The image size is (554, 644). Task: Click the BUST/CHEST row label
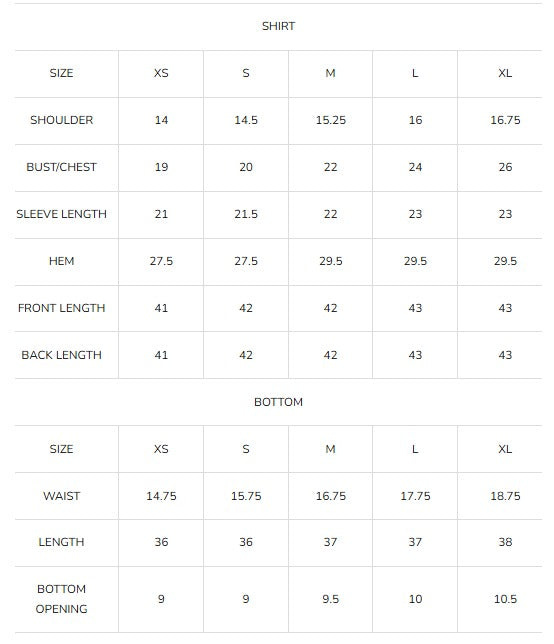click(62, 167)
